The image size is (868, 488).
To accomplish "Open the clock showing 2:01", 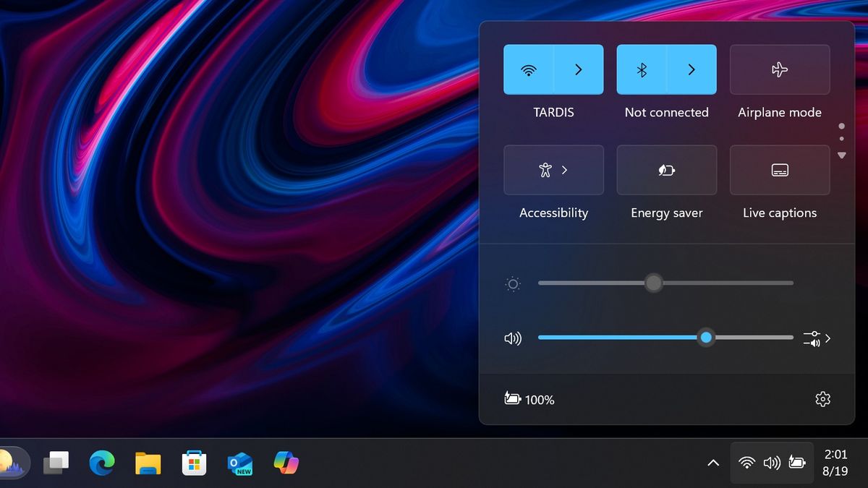I will [x=835, y=463].
